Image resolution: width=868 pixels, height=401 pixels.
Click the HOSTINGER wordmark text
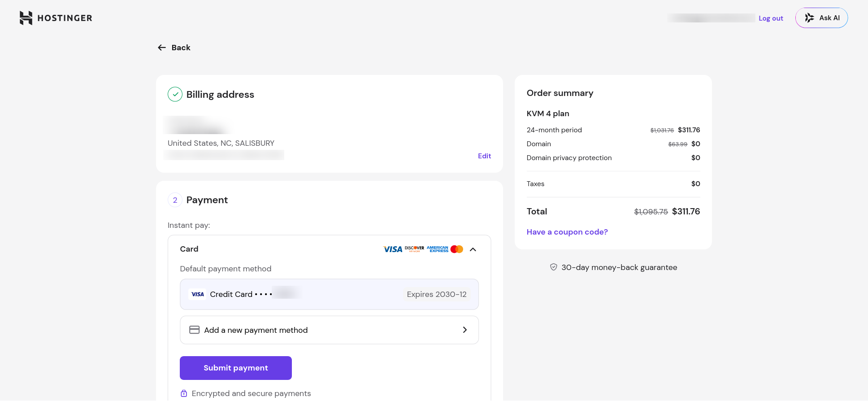click(65, 18)
